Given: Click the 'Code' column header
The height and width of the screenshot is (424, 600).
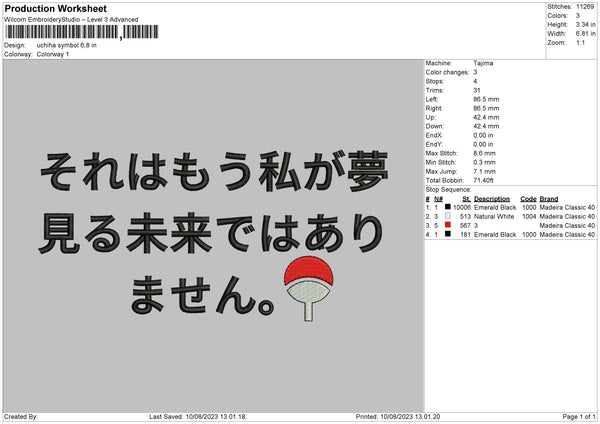Looking at the screenshot, I should pyautogui.click(x=528, y=199).
